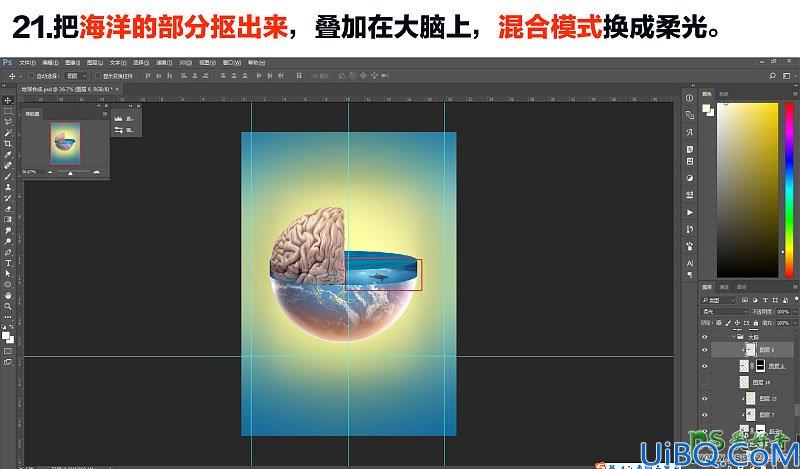Open the Character panel icon
800x469 pixels.
click(x=690, y=263)
